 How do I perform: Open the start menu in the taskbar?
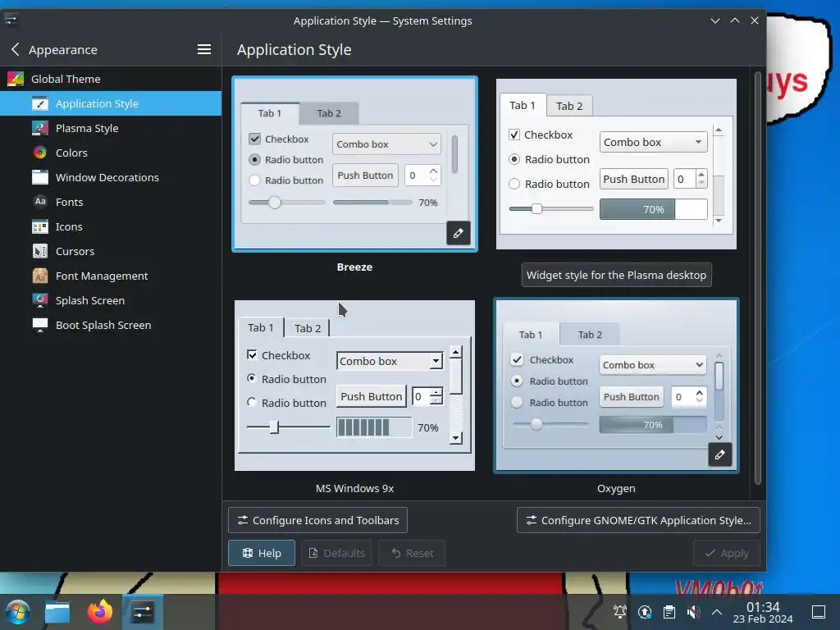pyautogui.click(x=18, y=612)
